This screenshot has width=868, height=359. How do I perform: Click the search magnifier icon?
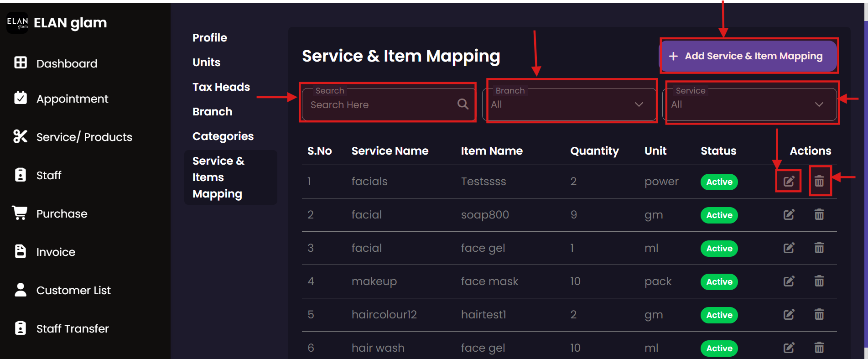tap(463, 104)
